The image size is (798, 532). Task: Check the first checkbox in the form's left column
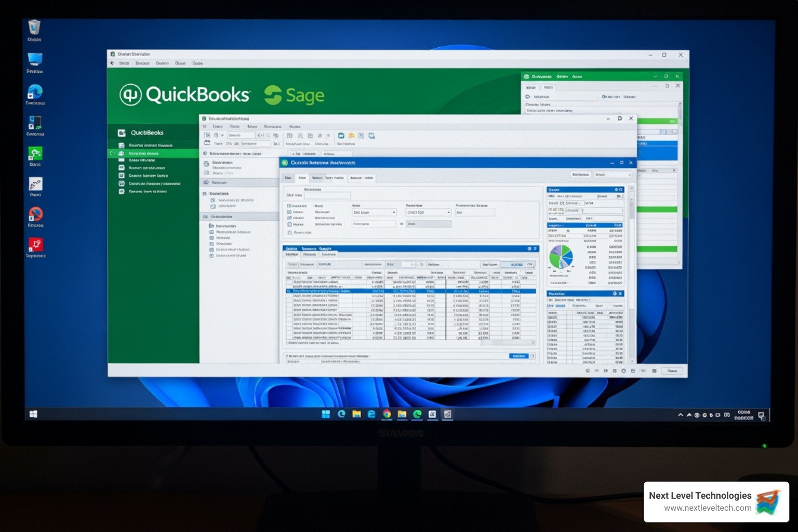coord(289,206)
